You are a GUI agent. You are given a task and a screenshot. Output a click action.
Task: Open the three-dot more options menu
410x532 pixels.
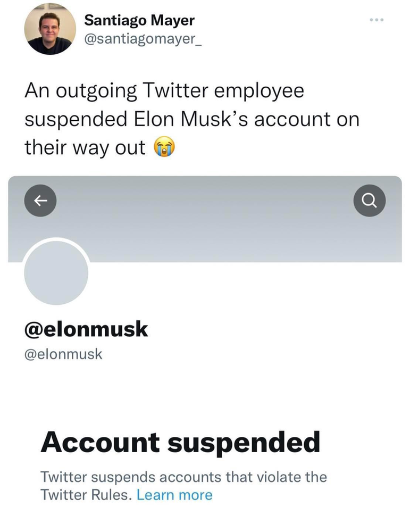pyautogui.click(x=375, y=20)
